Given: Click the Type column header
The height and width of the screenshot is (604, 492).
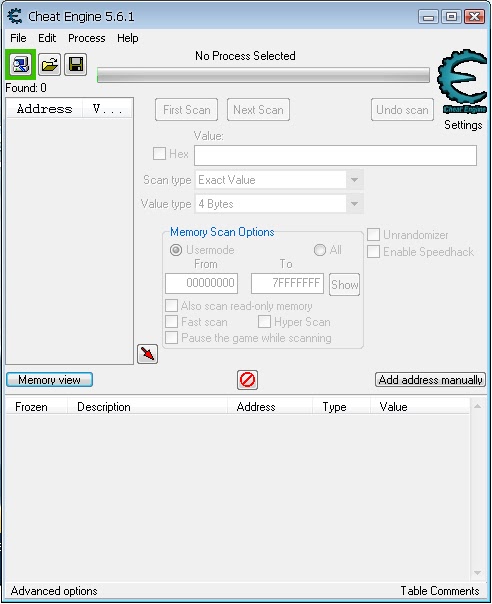Looking at the screenshot, I should (x=341, y=407).
